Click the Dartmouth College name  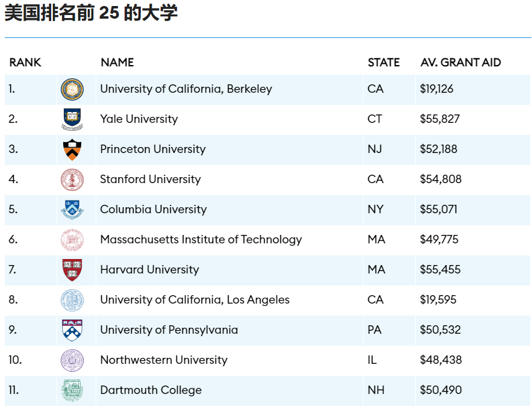pos(150,390)
